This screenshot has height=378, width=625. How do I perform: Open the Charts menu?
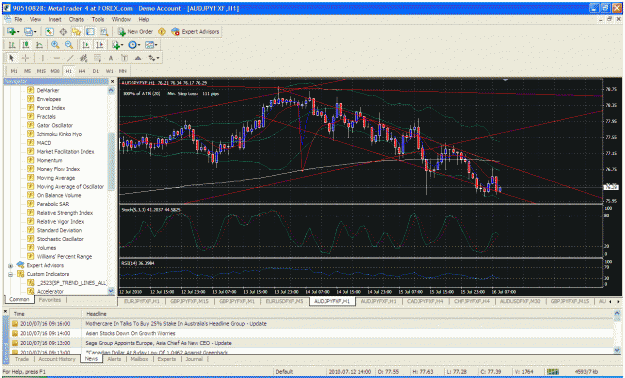point(76,19)
